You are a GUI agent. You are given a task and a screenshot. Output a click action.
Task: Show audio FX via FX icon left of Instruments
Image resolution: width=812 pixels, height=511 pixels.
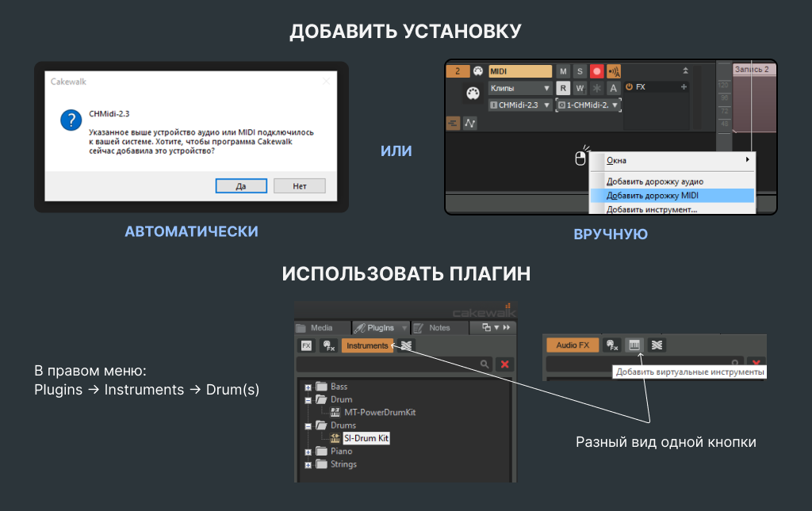click(x=307, y=345)
